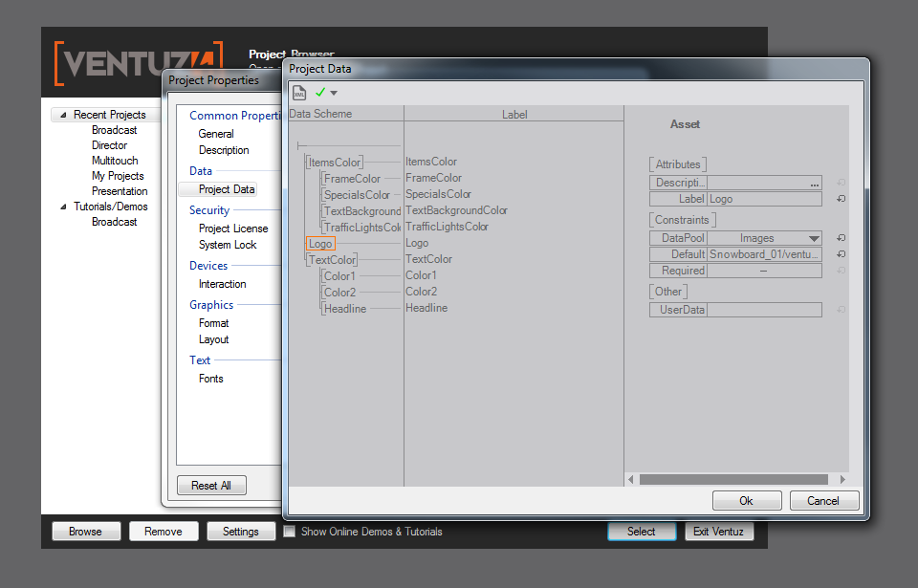Select the TextColor node in Data Scheme
918x588 pixels.
332,260
